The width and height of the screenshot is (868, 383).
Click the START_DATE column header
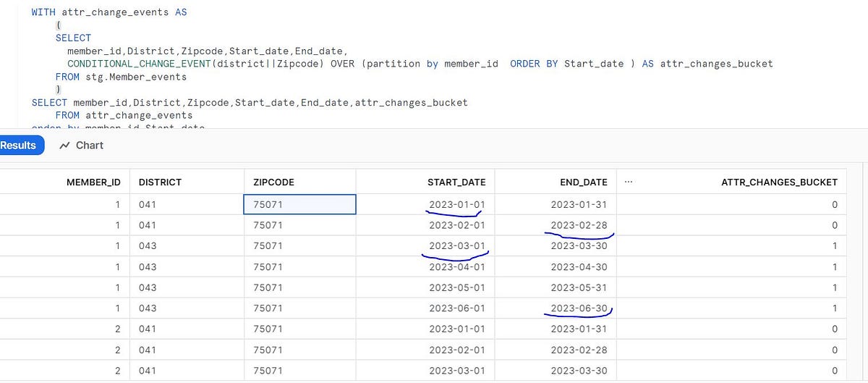[x=456, y=182]
